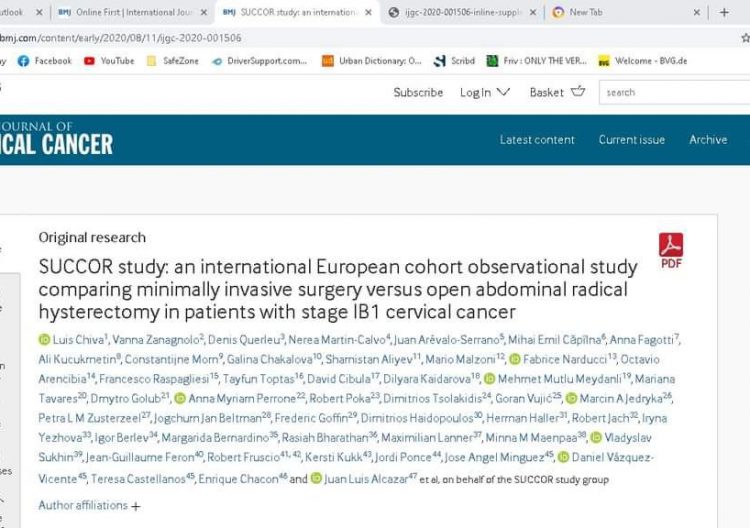Click the ORCID icon beside Luis Chiva
Screen dimensions: 750x528
[44, 340]
